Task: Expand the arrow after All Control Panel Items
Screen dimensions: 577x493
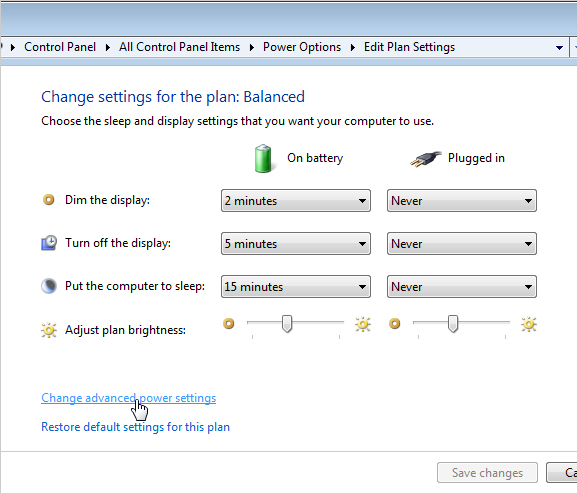Action: [252, 47]
